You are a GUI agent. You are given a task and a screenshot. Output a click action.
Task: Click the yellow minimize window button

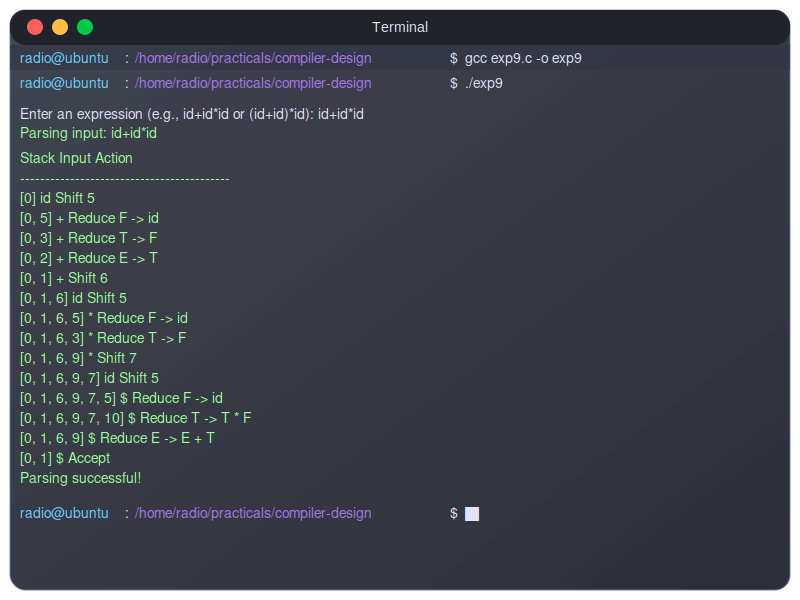coord(60,27)
